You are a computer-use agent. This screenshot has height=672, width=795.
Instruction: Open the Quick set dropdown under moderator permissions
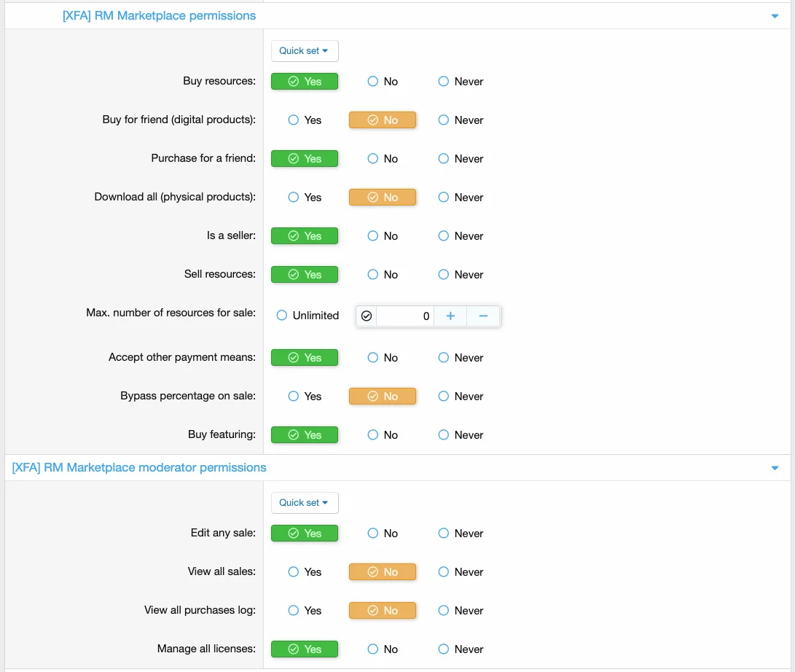[x=304, y=503]
